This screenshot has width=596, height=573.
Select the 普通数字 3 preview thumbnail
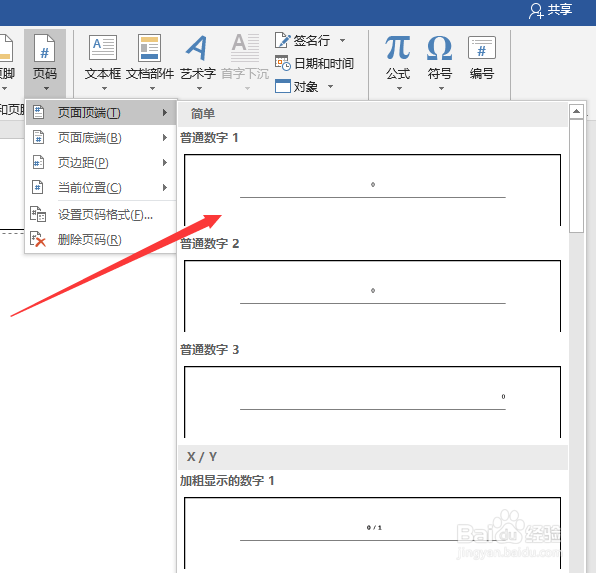point(372,402)
